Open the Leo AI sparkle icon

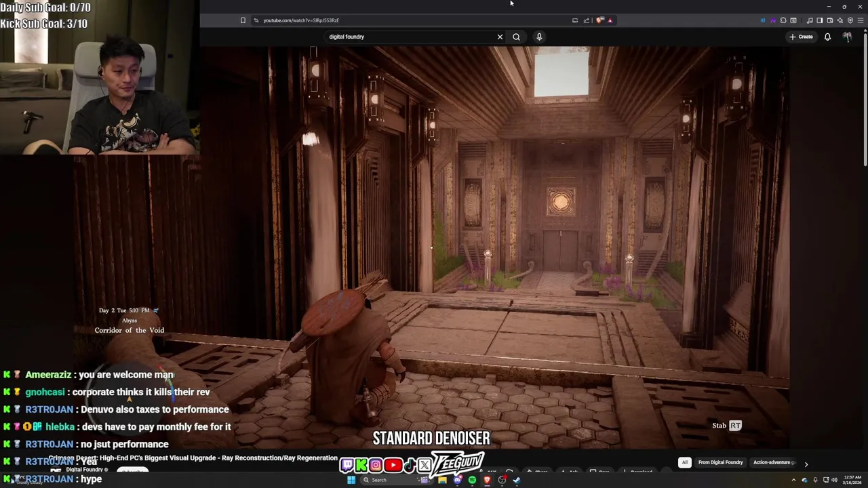pyautogui.click(x=840, y=20)
